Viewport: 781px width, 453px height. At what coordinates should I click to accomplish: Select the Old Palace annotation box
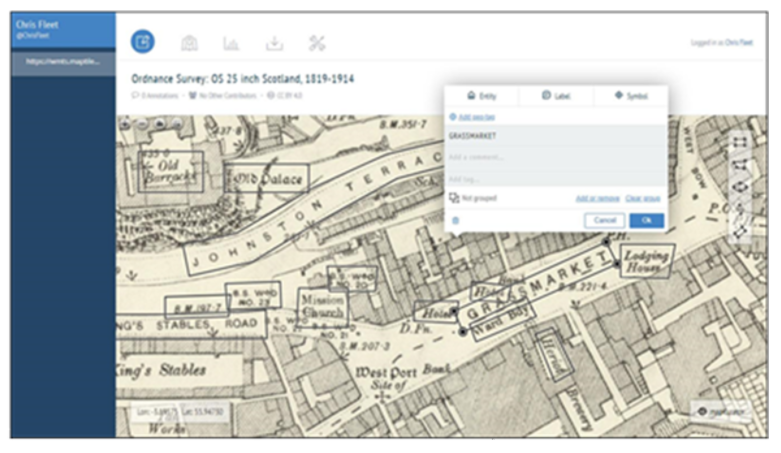[x=267, y=178]
